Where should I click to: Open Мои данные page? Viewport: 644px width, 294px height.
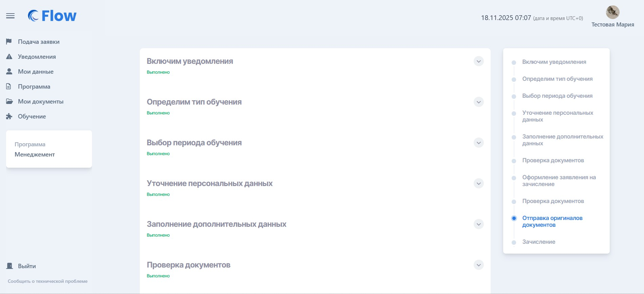36,72
